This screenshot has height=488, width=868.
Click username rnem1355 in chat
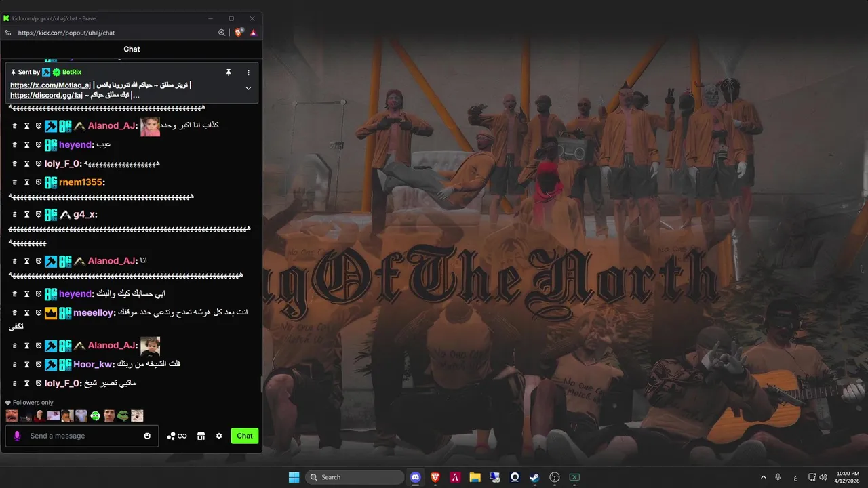tap(80, 182)
